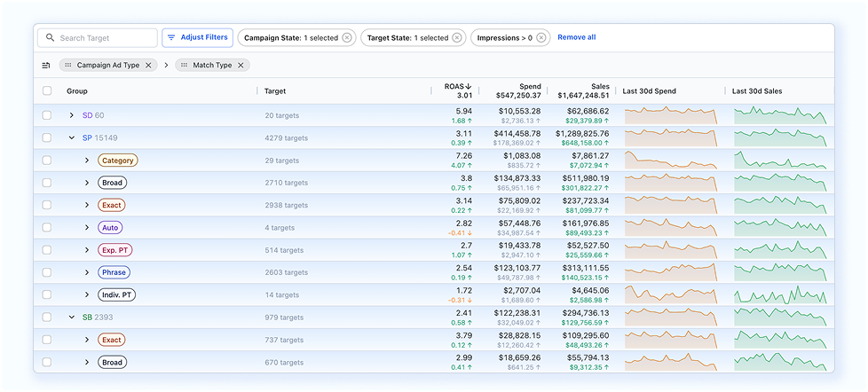Check the SP 15149 row checkbox

47,137
